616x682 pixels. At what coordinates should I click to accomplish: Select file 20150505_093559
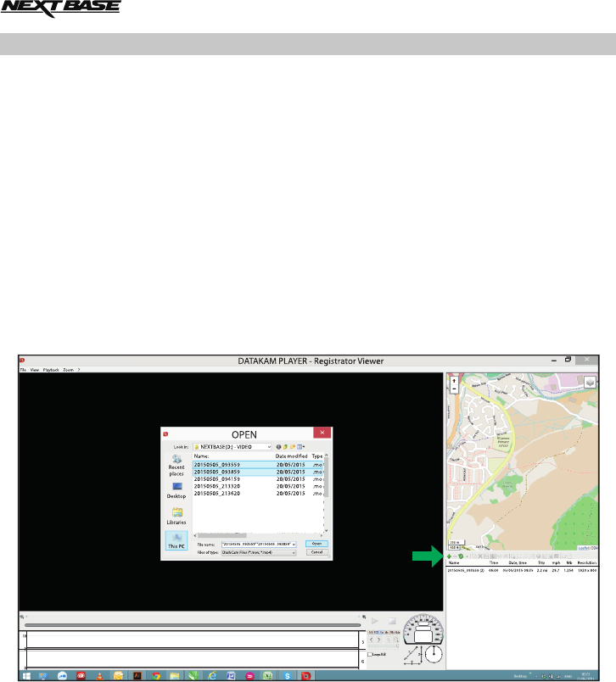click(258, 465)
